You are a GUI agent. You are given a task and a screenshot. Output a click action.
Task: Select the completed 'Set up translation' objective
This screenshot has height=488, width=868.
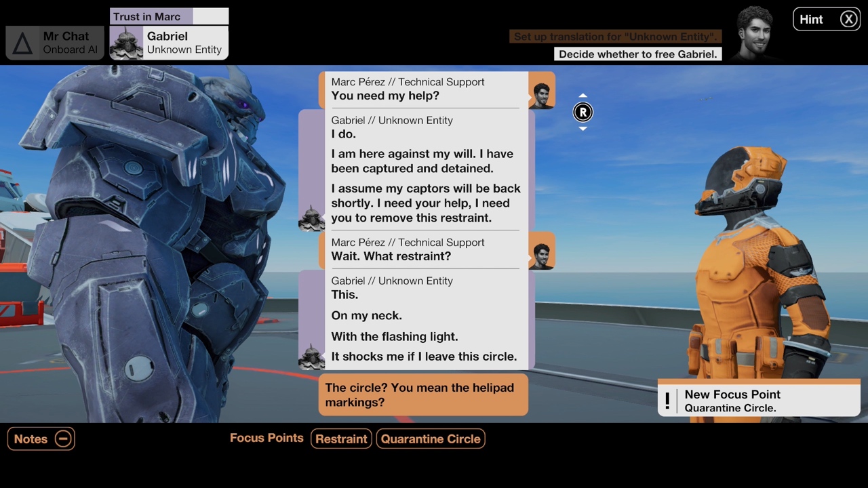(614, 37)
